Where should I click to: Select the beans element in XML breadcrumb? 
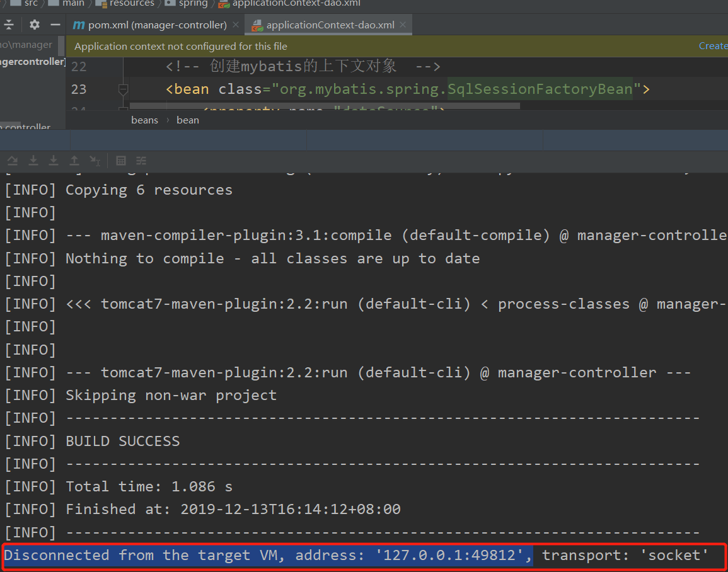point(144,120)
